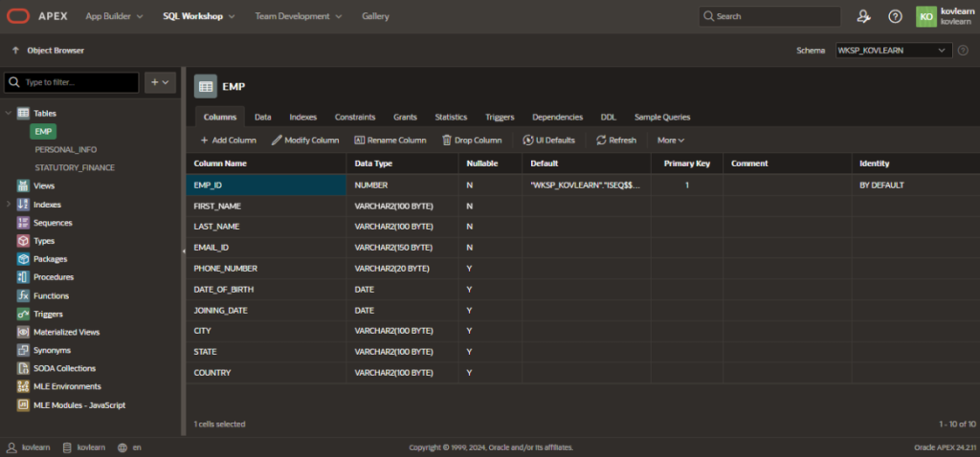Viewport: 980px width, 457px height.
Task: Click the Tables node icon
Action: tap(23, 113)
